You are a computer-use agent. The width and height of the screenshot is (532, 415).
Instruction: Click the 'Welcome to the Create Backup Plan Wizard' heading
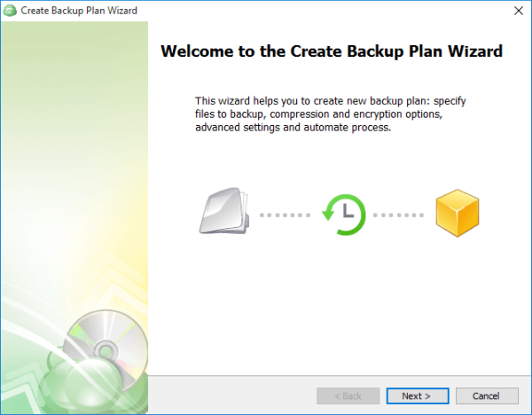click(x=332, y=51)
